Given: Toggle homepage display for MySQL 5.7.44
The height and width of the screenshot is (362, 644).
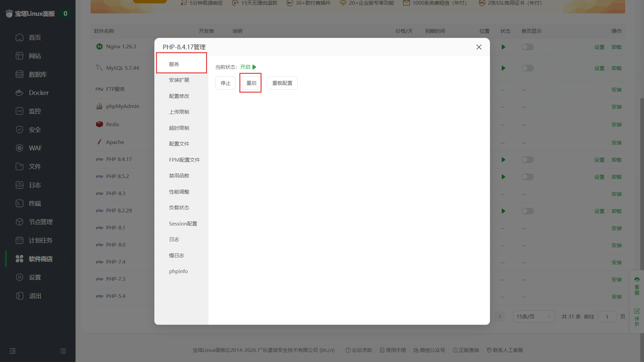Looking at the screenshot, I should pos(527,68).
